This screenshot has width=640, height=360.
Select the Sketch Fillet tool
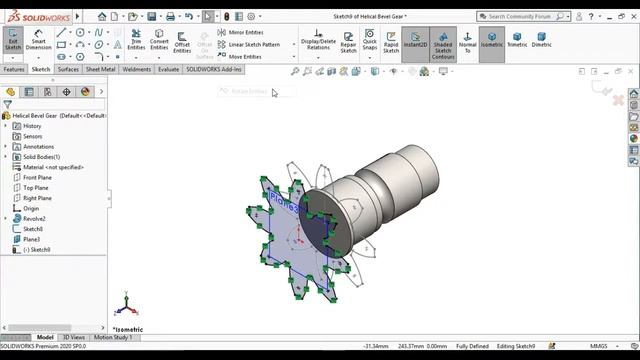coord(99,56)
